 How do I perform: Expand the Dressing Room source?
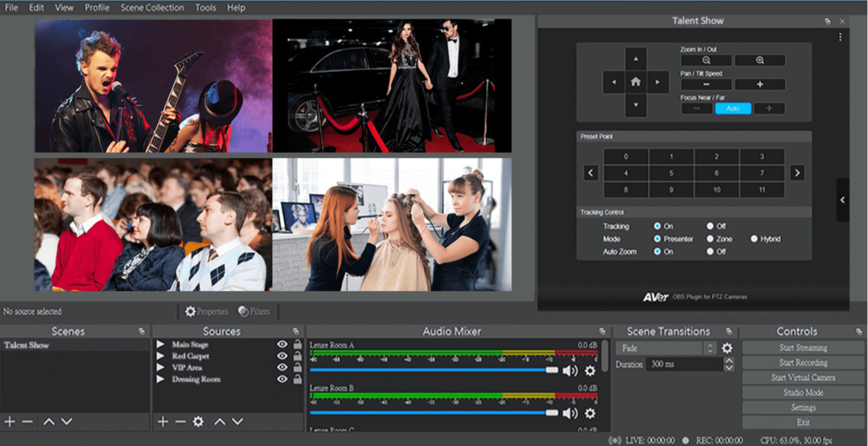click(x=160, y=379)
